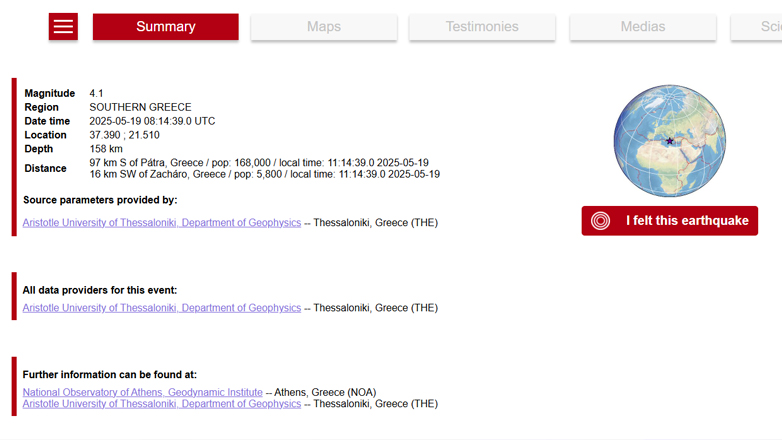Open the Testimonies tab
Viewport: 782px width, 440px height.
pyautogui.click(x=482, y=27)
